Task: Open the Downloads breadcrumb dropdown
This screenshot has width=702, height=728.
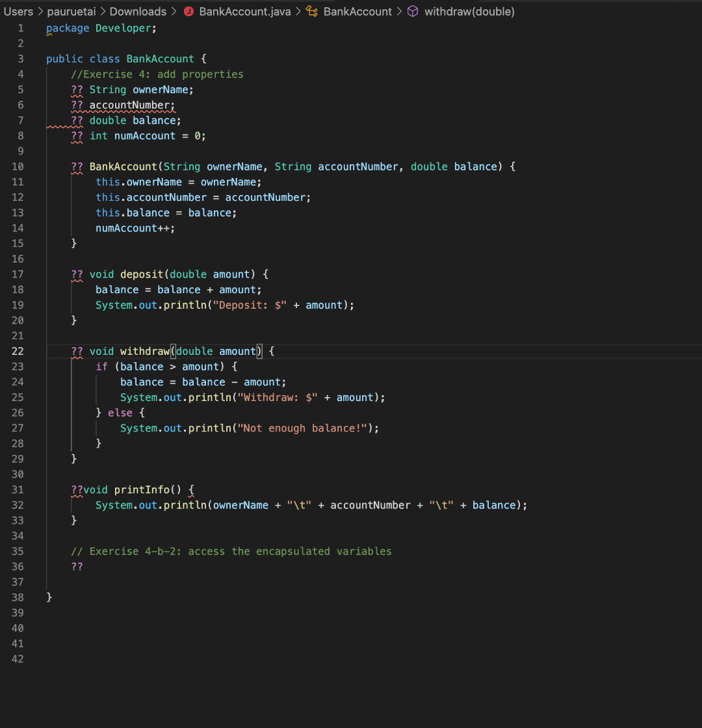Action: tap(138, 11)
